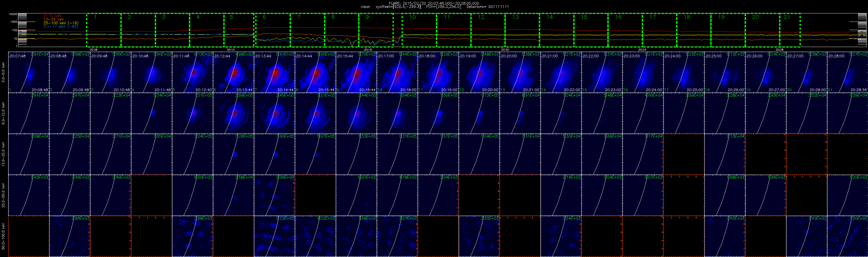Click the yellow 25-100 keV (-19) legend label
The width and height of the screenshot is (868, 257).
tap(61, 23)
